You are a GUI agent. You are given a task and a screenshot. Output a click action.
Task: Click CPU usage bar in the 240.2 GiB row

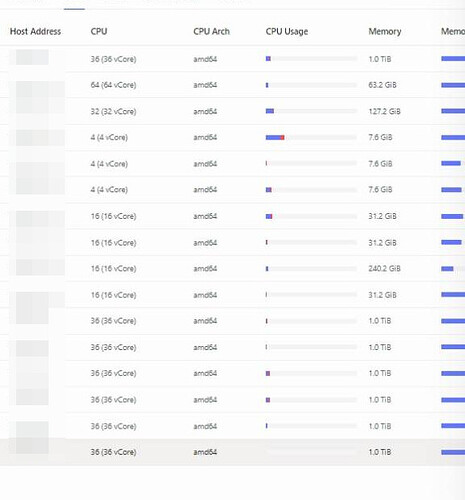coord(311,269)
